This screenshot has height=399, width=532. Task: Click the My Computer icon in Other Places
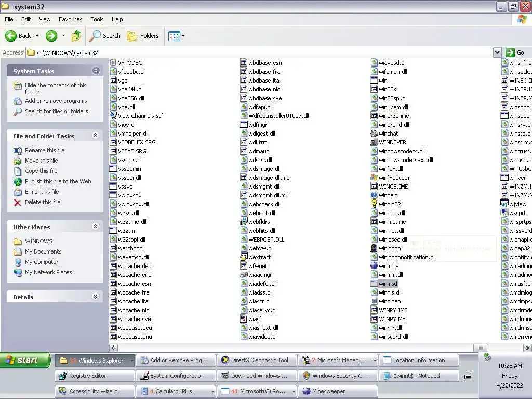18,262
